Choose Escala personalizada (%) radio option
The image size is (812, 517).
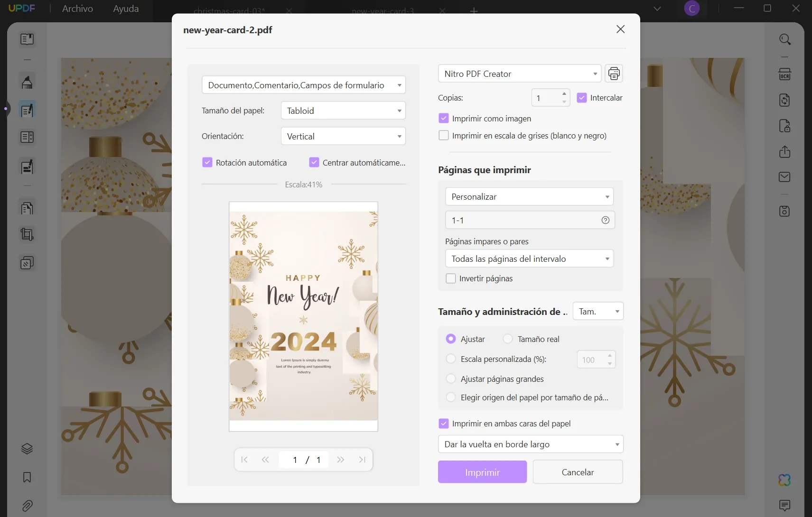pyautogui.click(x=451, y=359)
